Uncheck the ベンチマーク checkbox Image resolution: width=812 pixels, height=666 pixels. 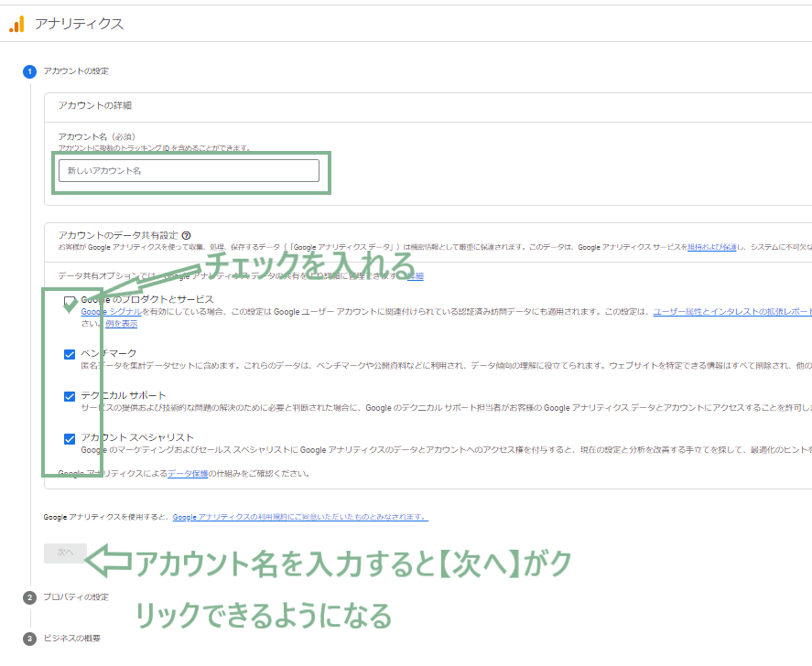pyautogui.click(x=70, y=354)
